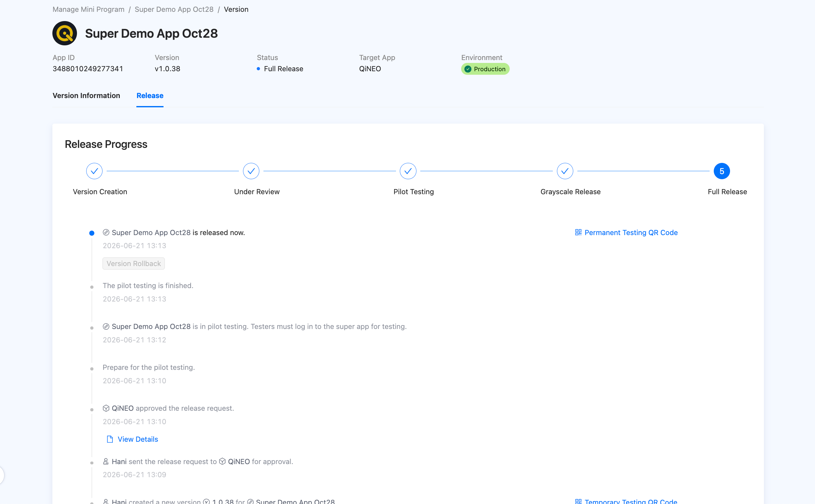
Task: Click the Version Creation step label
Action: pos(100,192)
